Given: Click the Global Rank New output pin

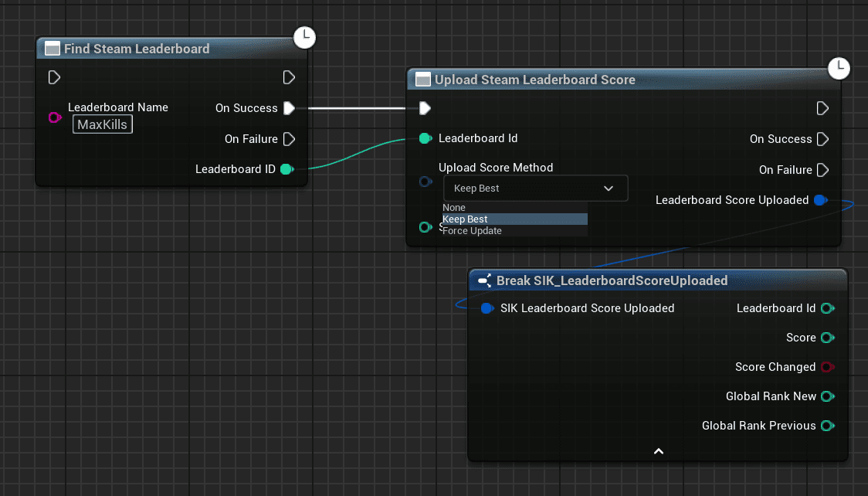Looking at the screenshot, I should (x=827, y=396).
